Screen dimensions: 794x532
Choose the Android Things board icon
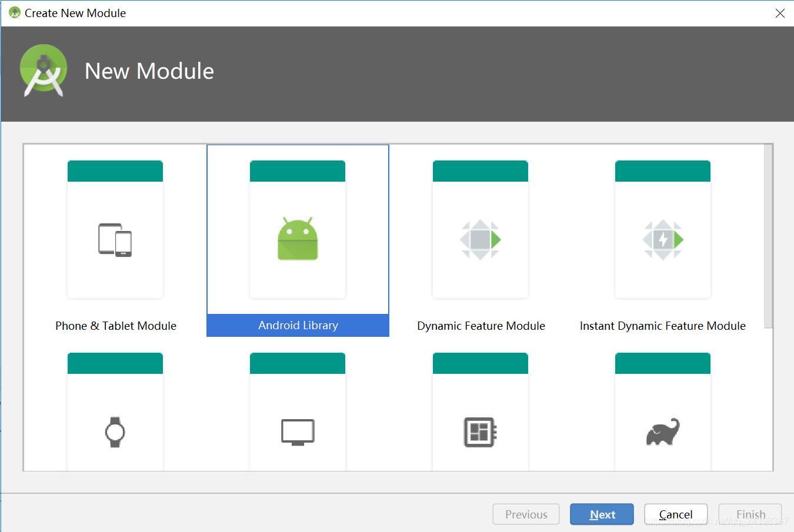click(x=481, y=432)
